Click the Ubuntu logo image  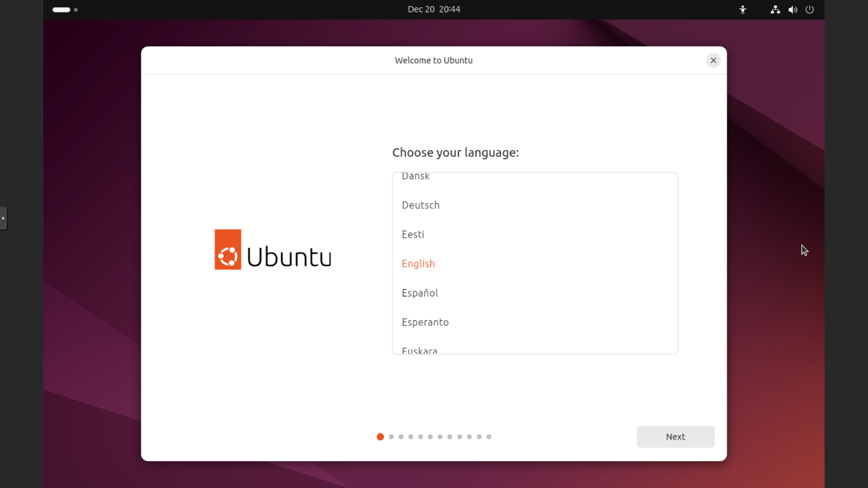pos(273,249)
